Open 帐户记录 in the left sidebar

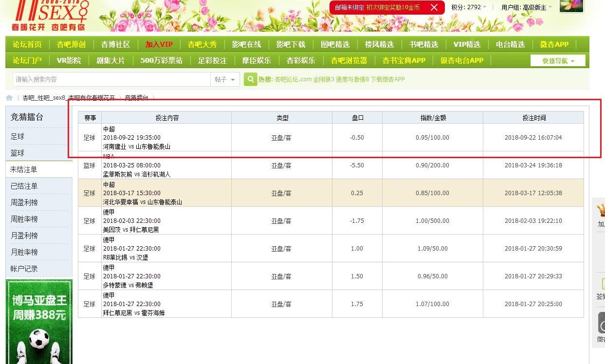24,269
